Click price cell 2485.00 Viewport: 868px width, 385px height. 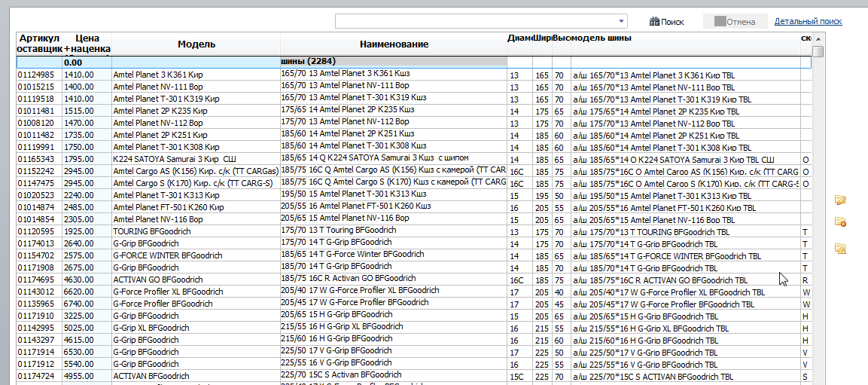(87, 207)
